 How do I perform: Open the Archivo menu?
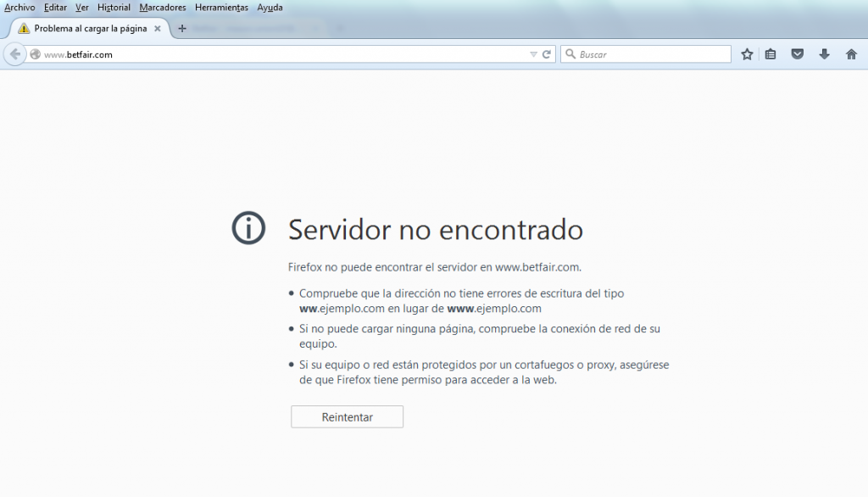[x=19, y=7]
